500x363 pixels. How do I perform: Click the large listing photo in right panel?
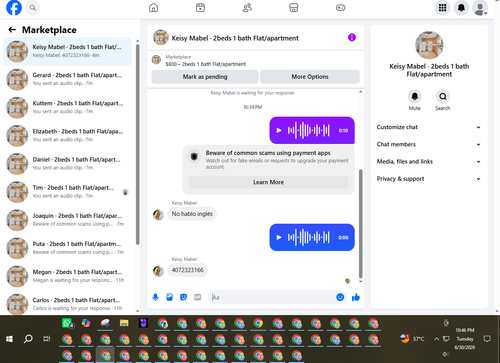click(x=429, y=45)
